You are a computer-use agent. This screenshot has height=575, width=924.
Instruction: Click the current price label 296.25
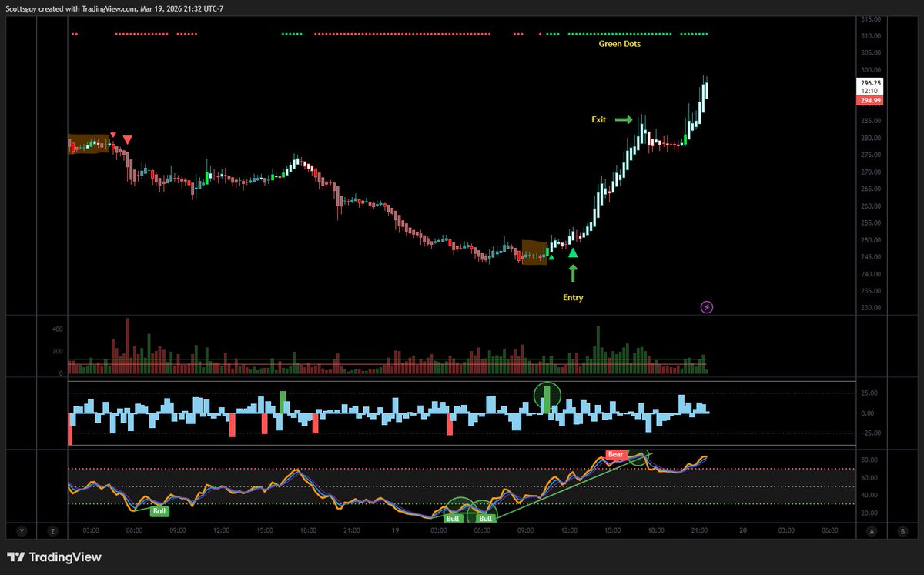[871, 81]
